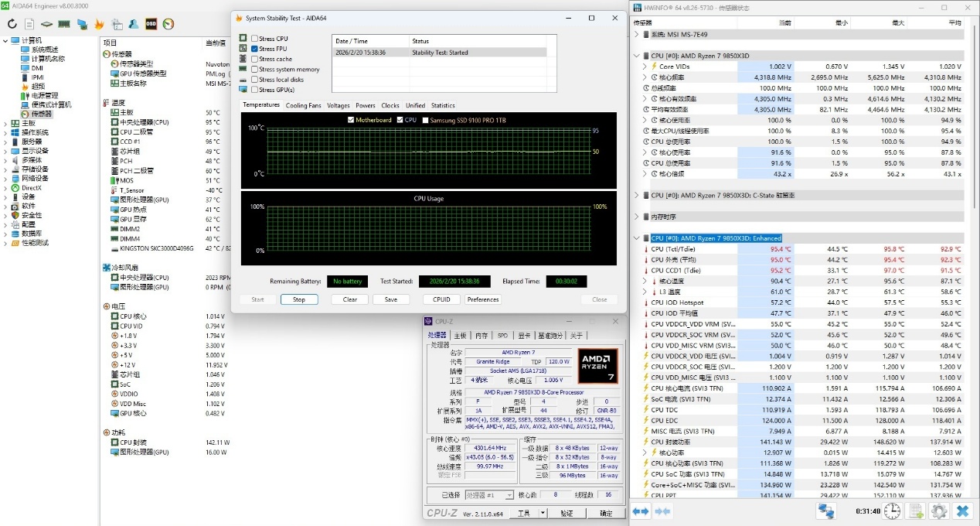Screen dimensions: 980x526
Task: Collapse HWiNFO 9850X3D Enhanced section
Action: (636, 238)
